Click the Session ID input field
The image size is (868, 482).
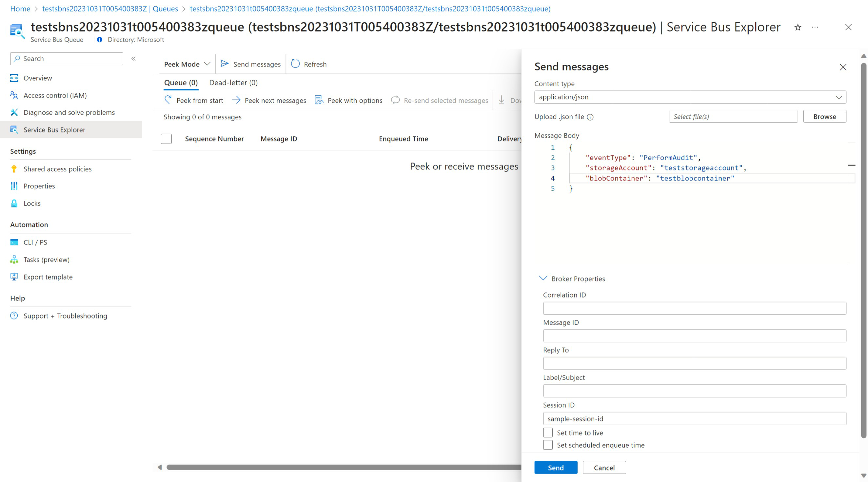[694, 418]
